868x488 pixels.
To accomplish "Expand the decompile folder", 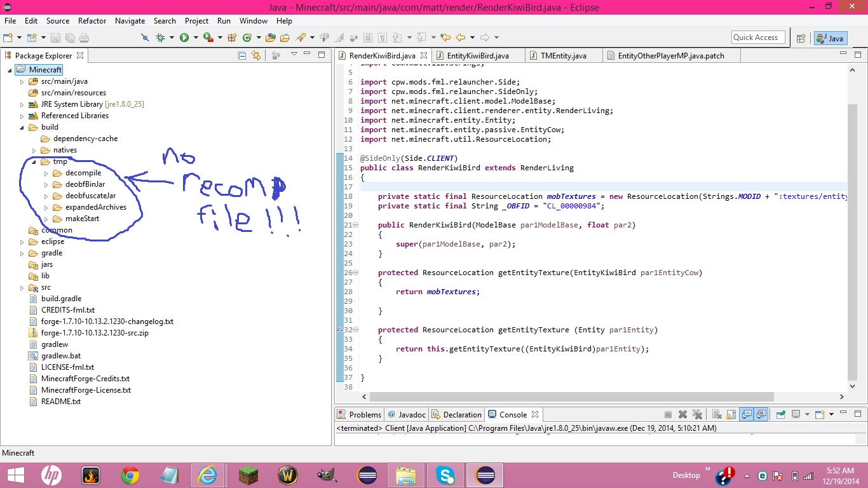I will click(46, 173).
